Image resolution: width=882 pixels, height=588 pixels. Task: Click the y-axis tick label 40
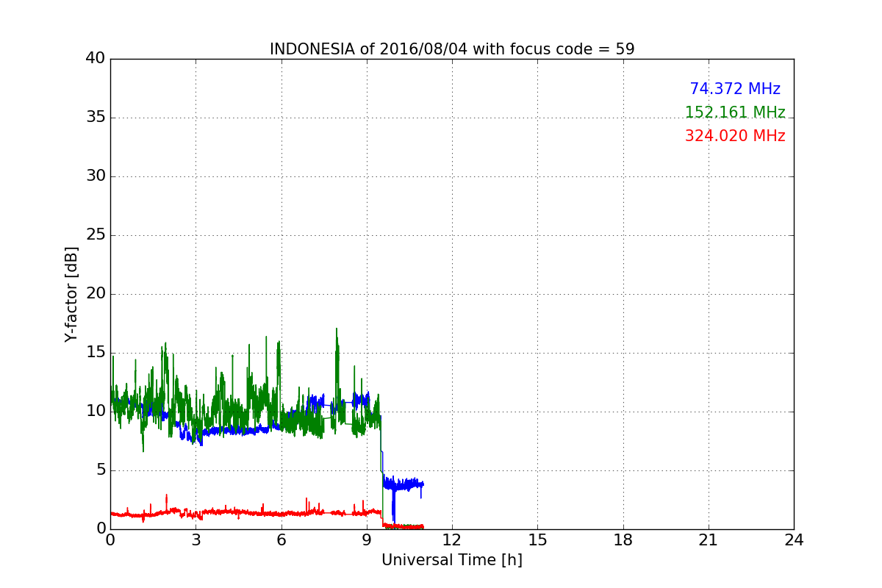tap(96, 58)
